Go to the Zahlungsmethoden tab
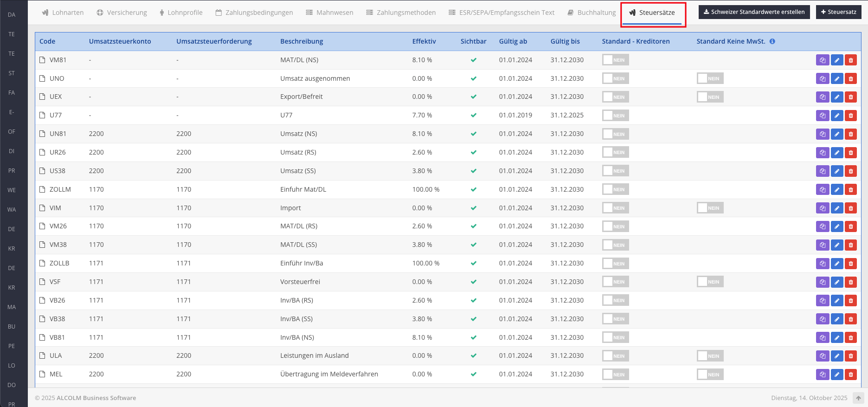 coord(401,13)
